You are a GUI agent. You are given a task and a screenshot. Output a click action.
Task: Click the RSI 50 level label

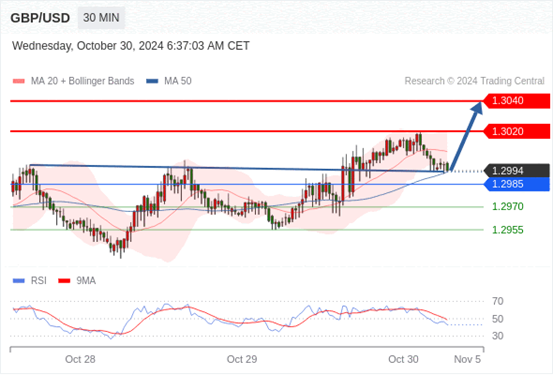coord(498,319)
